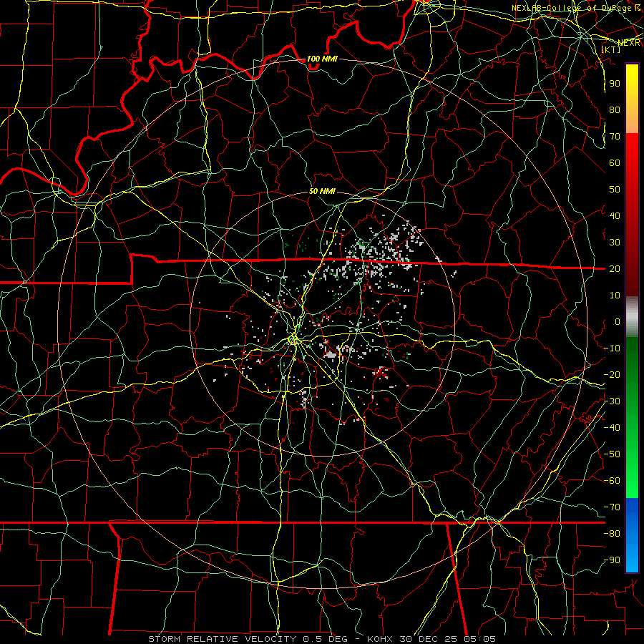Click the gray zero-velocity segment of color bar

632,316
